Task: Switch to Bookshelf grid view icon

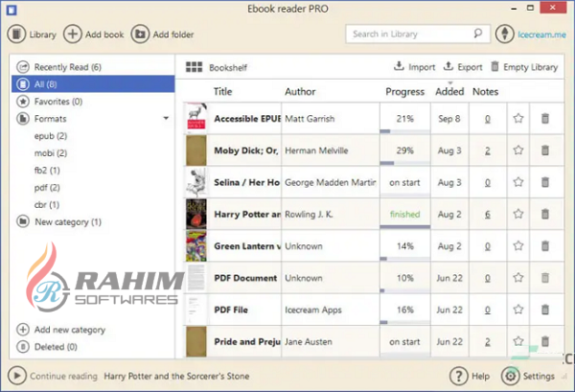Action: (x=194, y=67)
